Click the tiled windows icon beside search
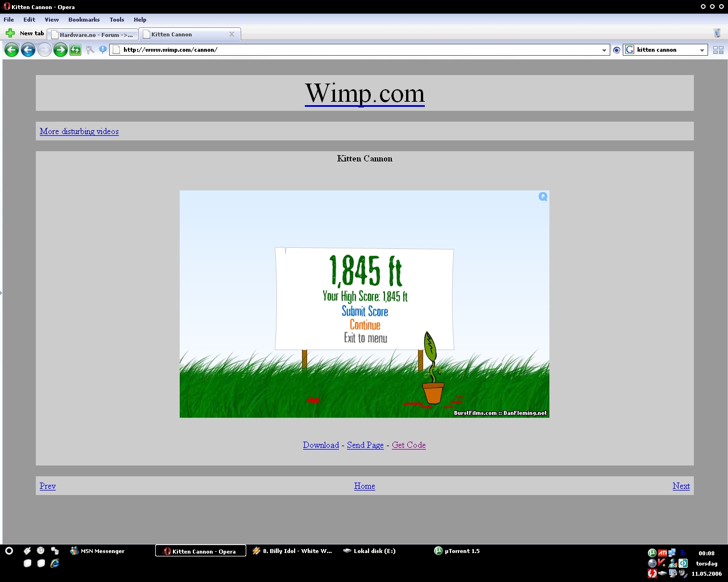Screen dimensions: 728x582 point(718,50)
